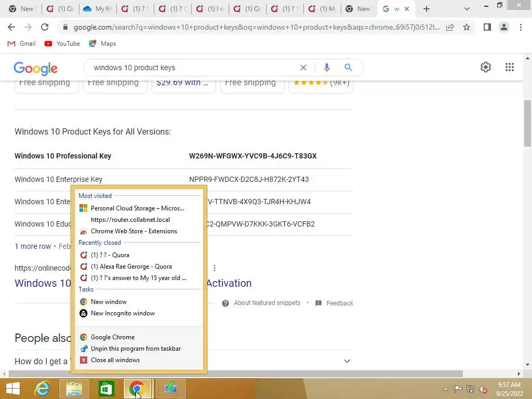Expand the 'How do I get a' question
This screenshot has width=532, height=399.
click(x=182, y=362)
